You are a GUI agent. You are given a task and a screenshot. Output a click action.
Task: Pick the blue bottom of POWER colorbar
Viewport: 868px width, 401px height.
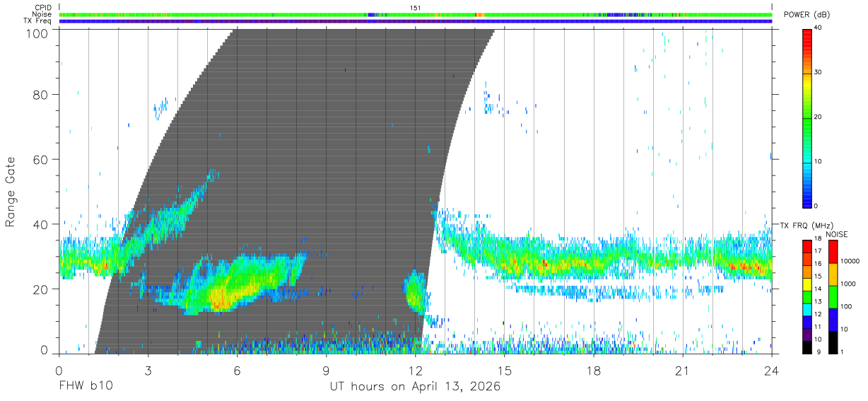pyautogui.click(x=806, y=200)
